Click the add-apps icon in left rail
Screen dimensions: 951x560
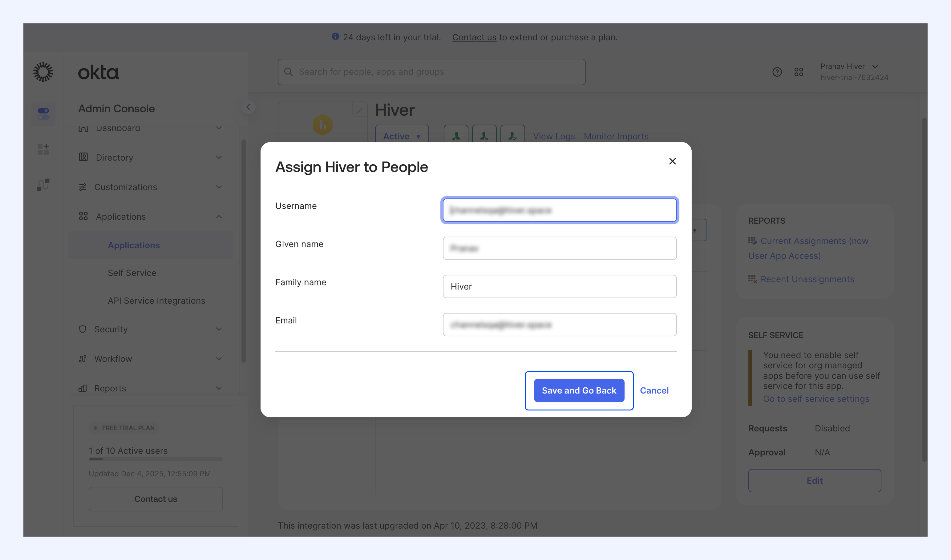click(43, 149)
